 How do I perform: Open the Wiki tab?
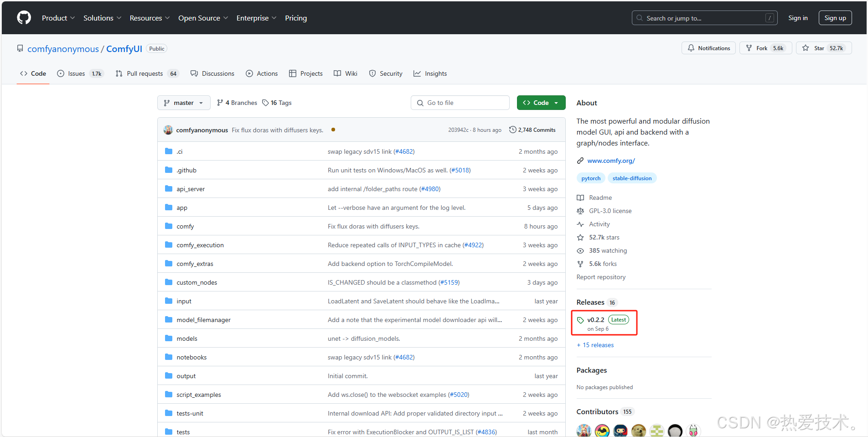(346, 73)
